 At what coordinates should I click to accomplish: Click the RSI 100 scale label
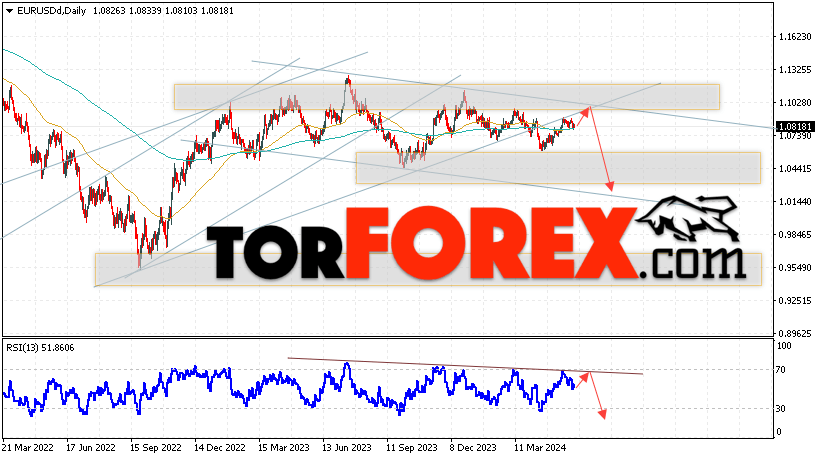(x=784, y=346)
